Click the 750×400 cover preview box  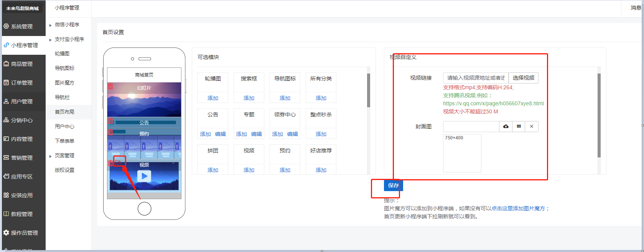click(462, 153)
